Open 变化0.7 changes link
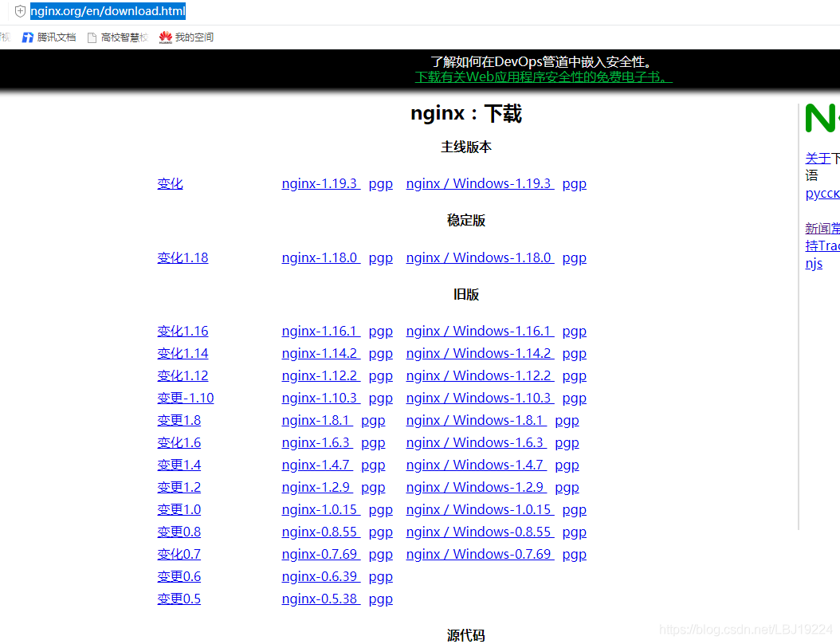This screenshot has height=644, width=840. (179, 555)
